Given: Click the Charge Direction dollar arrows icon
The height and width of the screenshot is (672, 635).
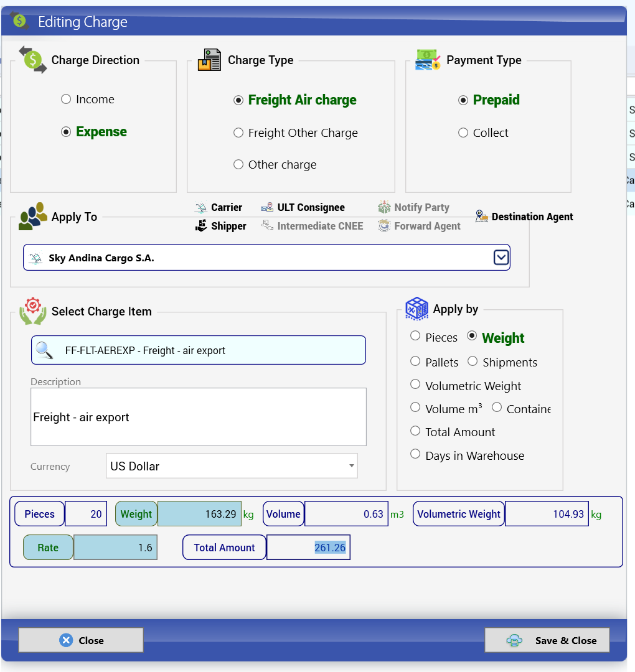Looking at the screenshot, I should pyautogui.click(x=32, y=60).
